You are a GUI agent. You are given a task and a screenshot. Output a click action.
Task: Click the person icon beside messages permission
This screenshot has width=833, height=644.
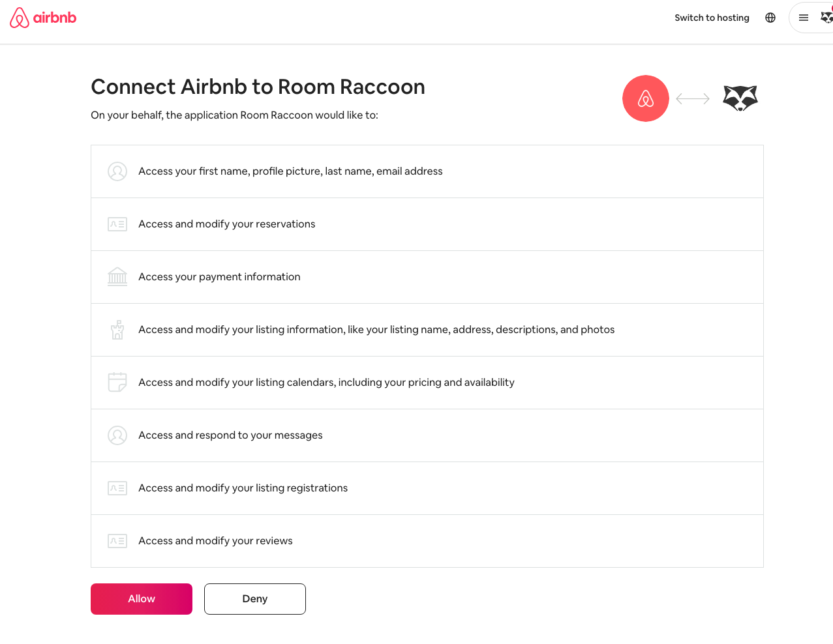pyautogui.click(x=117, y=435)
